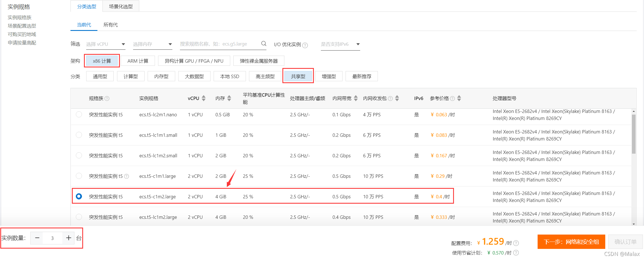644x259 pixels.
Task: Choose ARM 计算 architecture
Action: (138, 61)
